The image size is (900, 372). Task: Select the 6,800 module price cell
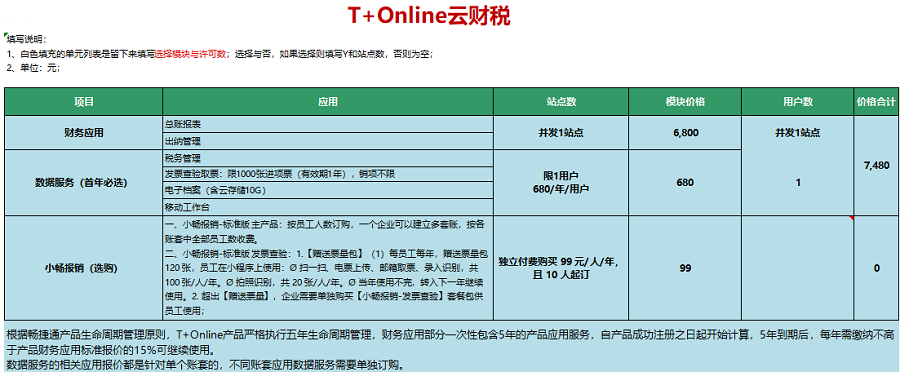point(685,133)
